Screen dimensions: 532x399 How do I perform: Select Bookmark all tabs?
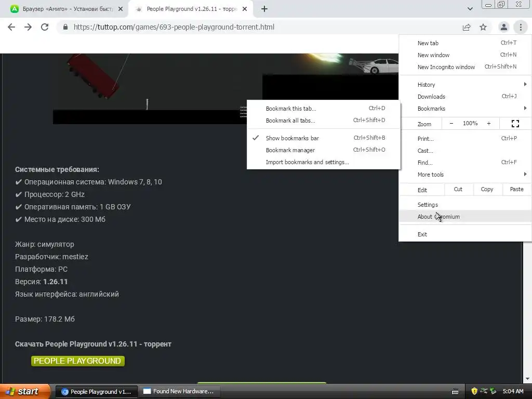tap(324, 121)
